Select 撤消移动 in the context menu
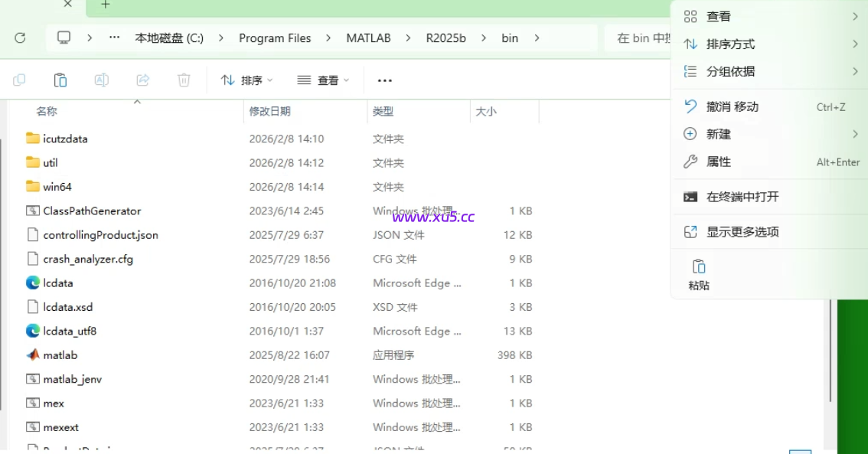 tap(724, 106)
